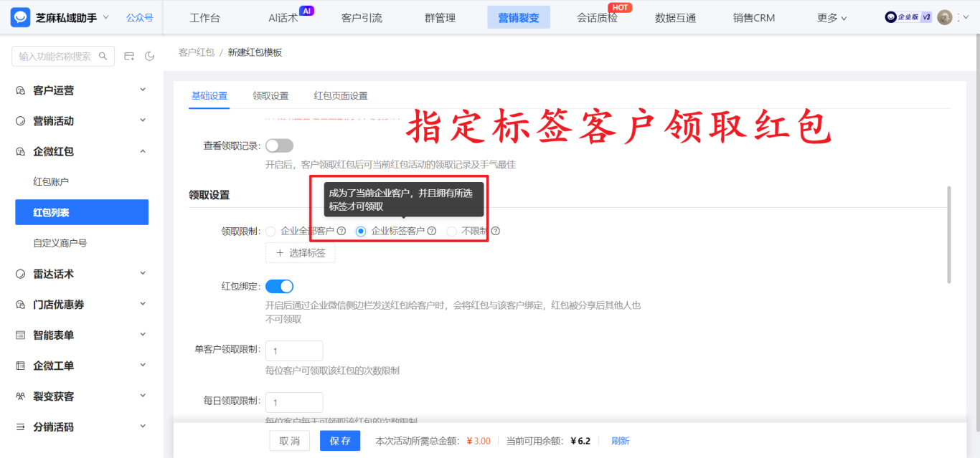The height and width of the screenshot is (458, 980).
Task: Open 自定义商户号 in sidebar
Action: 60,243
